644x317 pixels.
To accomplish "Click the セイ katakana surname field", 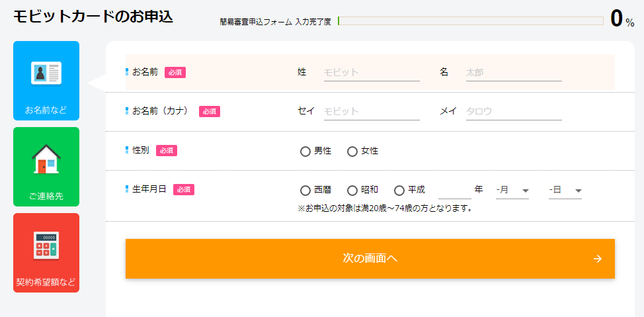I will [372, 111].
